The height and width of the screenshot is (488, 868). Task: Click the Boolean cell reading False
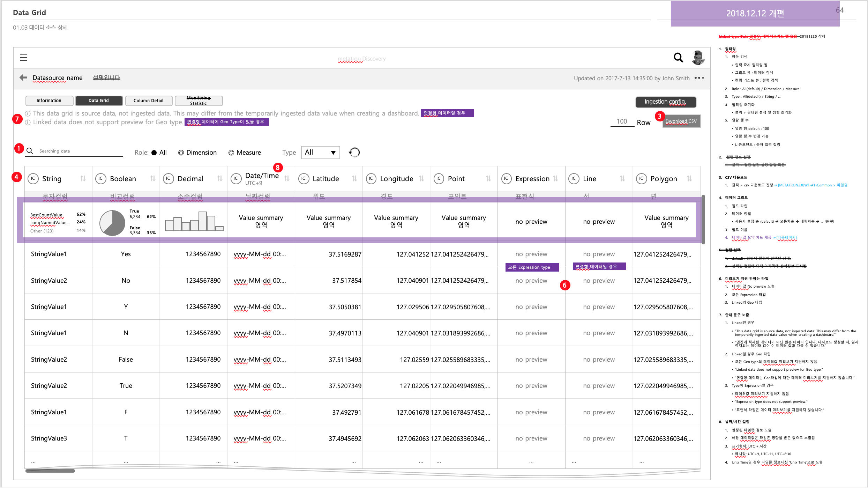point(126,360)
